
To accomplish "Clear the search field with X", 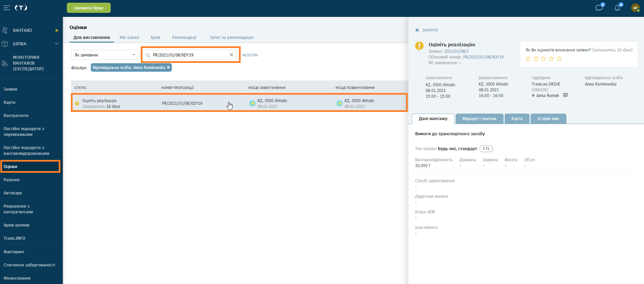I will [x=232, y=55].
